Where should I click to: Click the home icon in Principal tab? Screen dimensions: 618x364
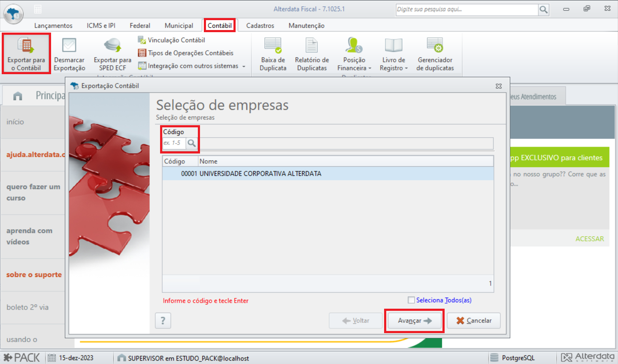tap(18, 96)
